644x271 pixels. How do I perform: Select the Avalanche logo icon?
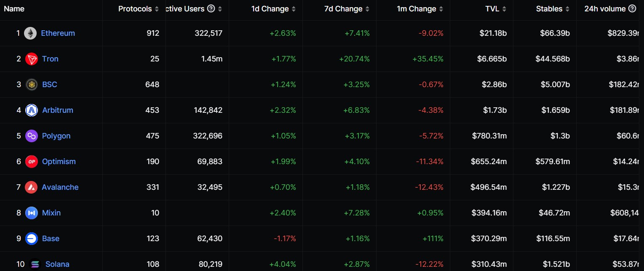click(x=31, y=187)
